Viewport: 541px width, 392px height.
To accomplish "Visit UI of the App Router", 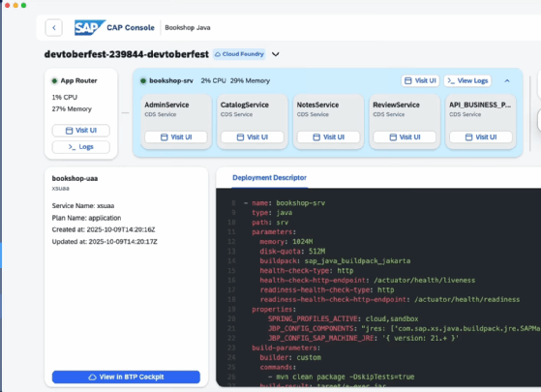I will [81, 131].
